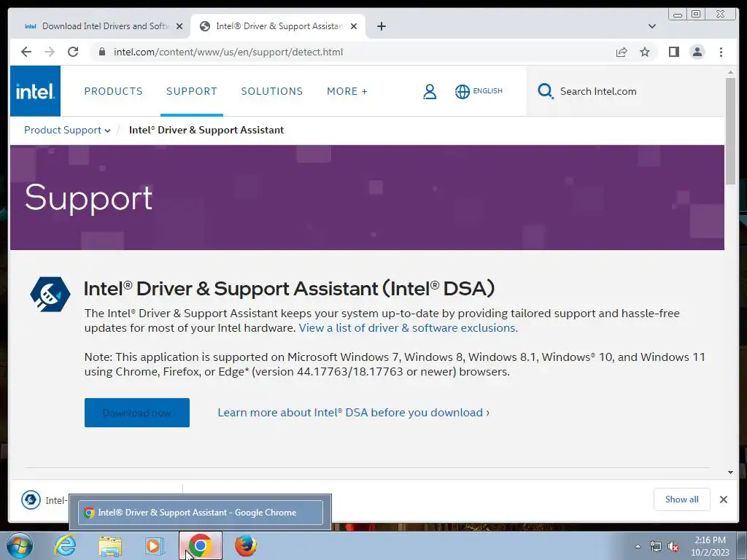Go back to the previous page
The image size is (747, 560).
tap(26, 52)
